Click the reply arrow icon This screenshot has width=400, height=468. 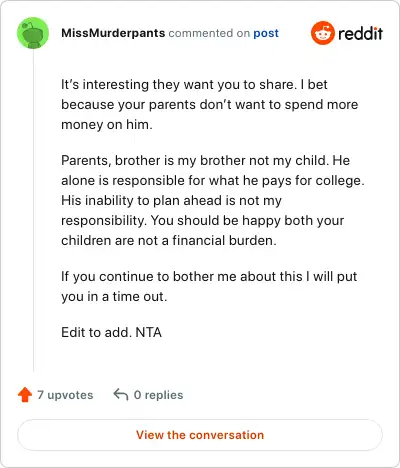point(121,395)
